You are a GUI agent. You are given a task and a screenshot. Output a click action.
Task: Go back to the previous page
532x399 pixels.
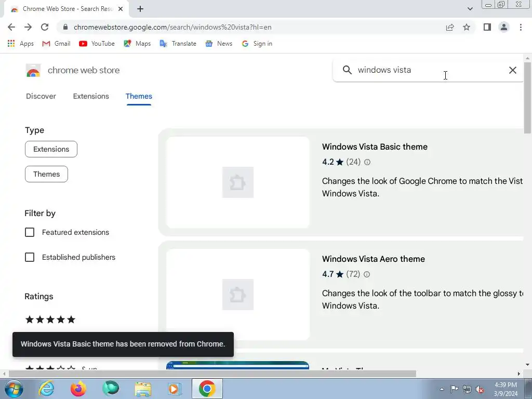point(11,27)
